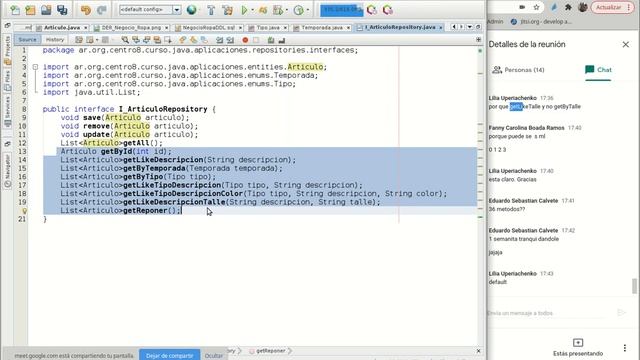Viewport: 640px width, 360px height.
Task: Bookmark the page with the star icon
Action: click(536, 7)
